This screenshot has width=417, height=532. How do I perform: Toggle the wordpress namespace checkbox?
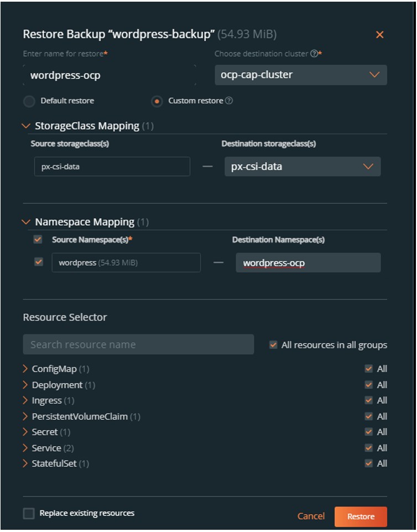pyautogui.click(x=39, y=262)
